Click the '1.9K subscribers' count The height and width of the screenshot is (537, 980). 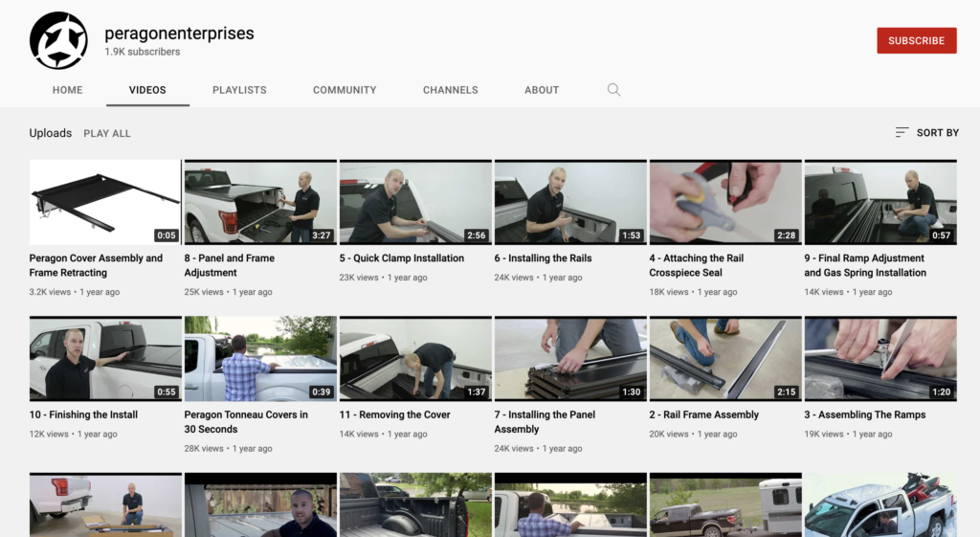point(142,52)
